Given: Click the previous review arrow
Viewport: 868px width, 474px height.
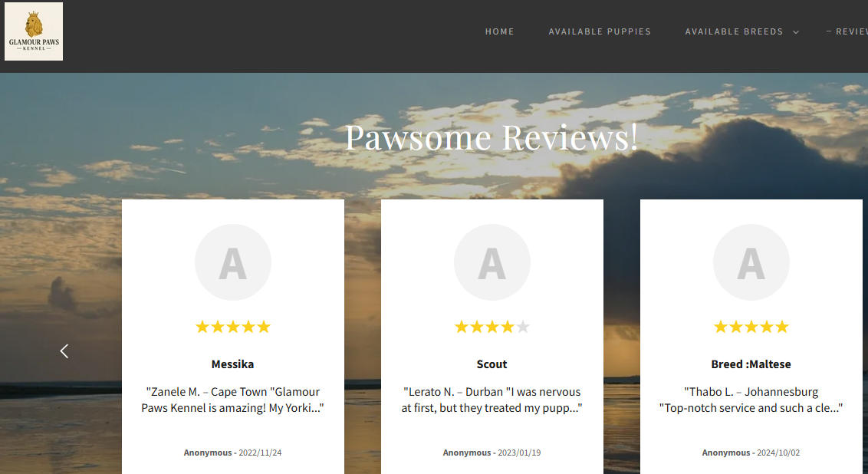Looking at the screenshot, I should [64, 351].
